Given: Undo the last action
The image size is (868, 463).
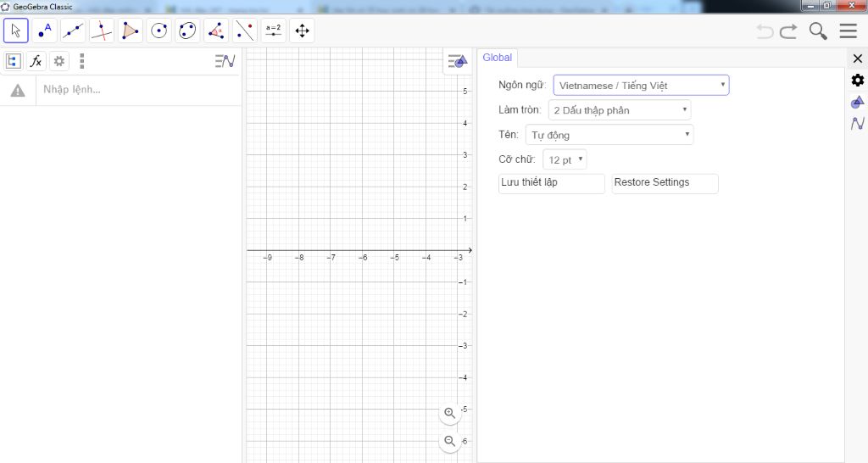Looking at the screenshot, I should click(765, 31).
